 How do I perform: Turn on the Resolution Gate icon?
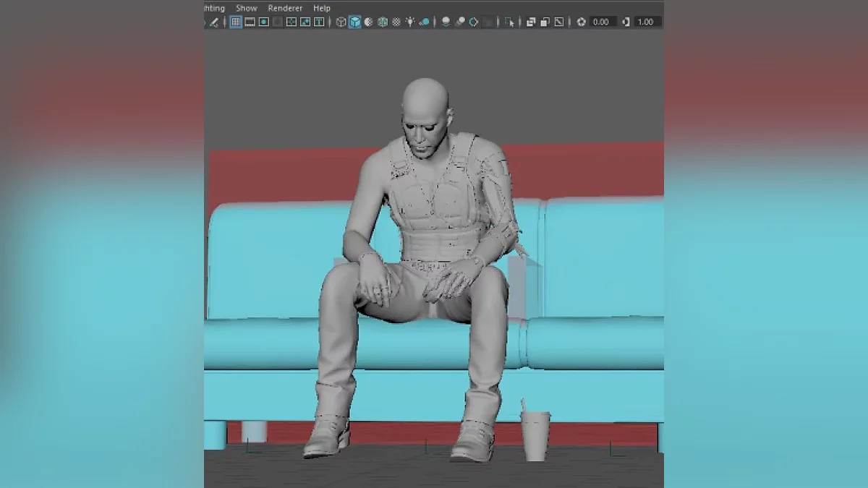pos(264,22)
